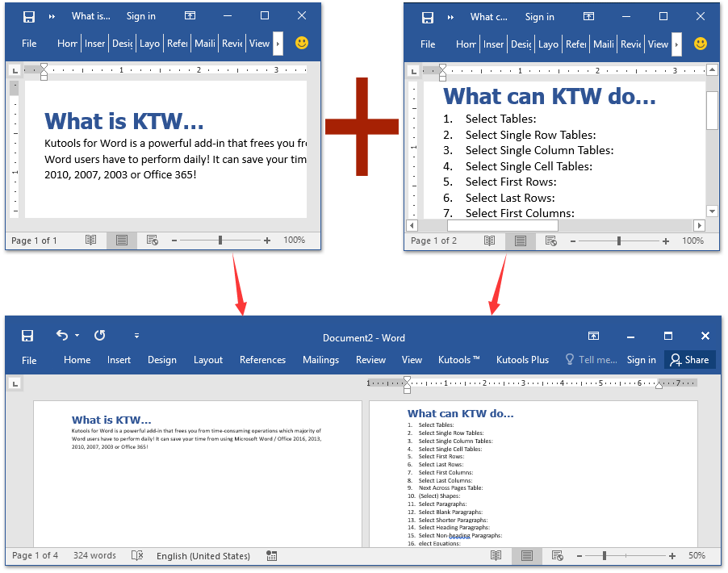Switch to the Kutools™ ribbon tab
The height and width of the screenshot is (573, 728).
458,360
